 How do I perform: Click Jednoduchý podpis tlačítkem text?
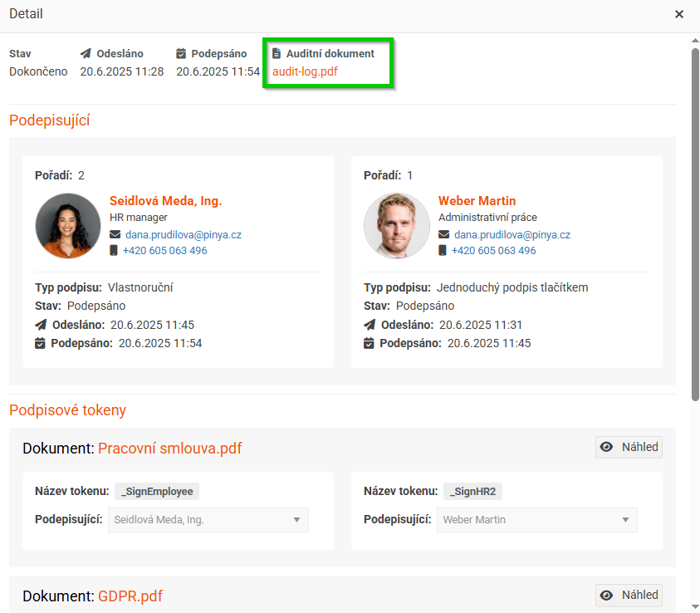coord(512,287)
